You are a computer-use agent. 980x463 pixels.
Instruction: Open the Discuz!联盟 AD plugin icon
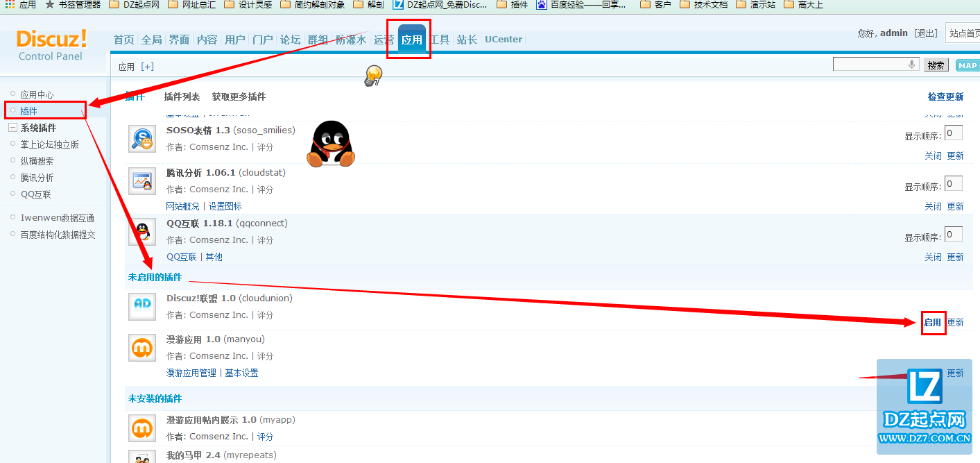(142, 306)
